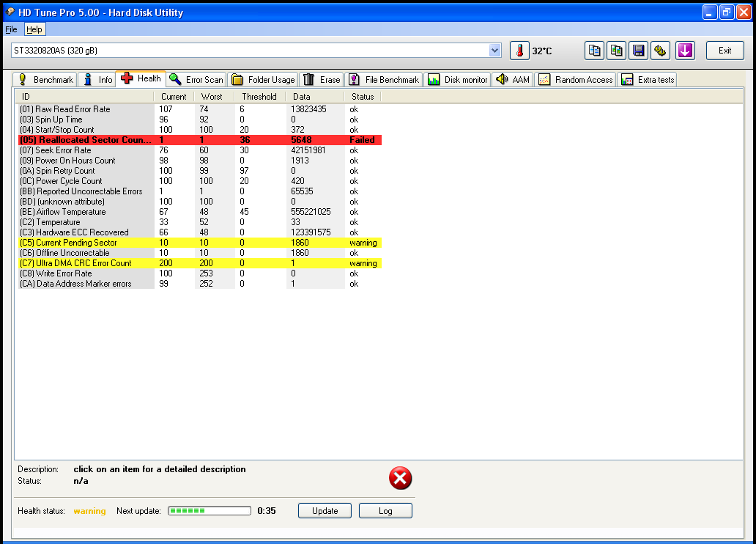Image resolution: width=756 pixels, height=544 pixels.
Task: Open the AAM tab
Action: pos(513,80)
